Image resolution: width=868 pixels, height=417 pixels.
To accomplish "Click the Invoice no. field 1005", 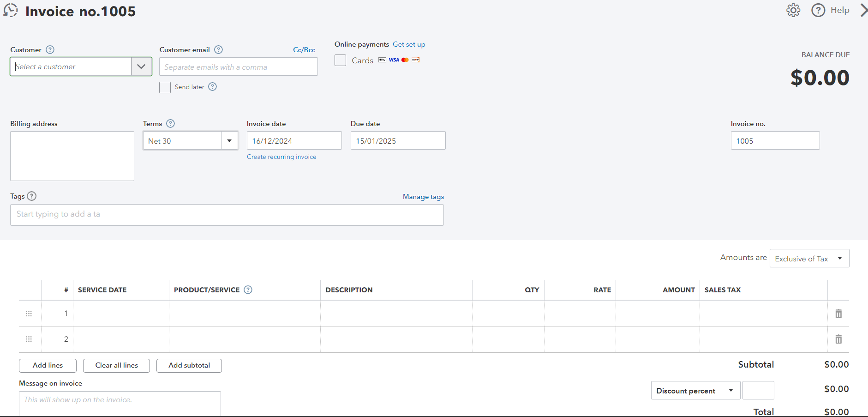I will 775,141.
